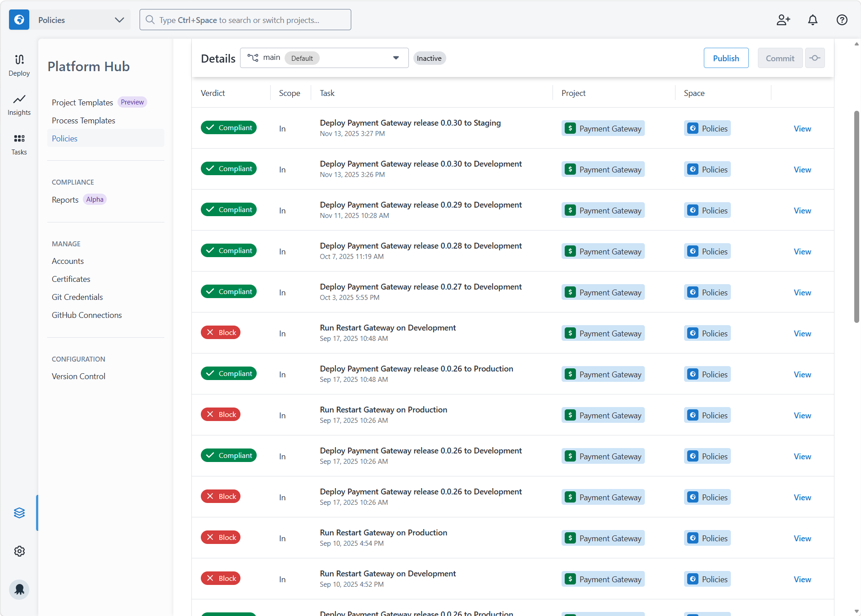Select Policies in the Platform Hub menu
The image size is (861, 616).
[106, 138]
